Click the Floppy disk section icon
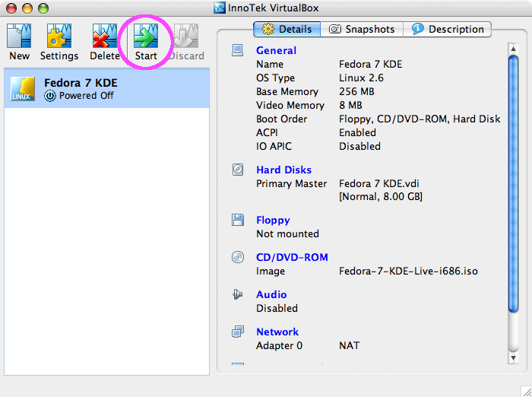532x397 pixels. tap(238, 221)
